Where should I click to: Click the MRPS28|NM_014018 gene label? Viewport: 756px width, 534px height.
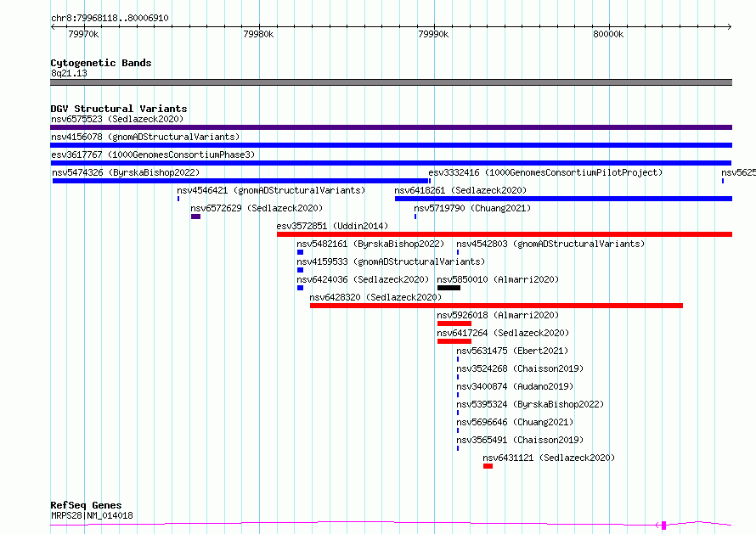point(92,515)
